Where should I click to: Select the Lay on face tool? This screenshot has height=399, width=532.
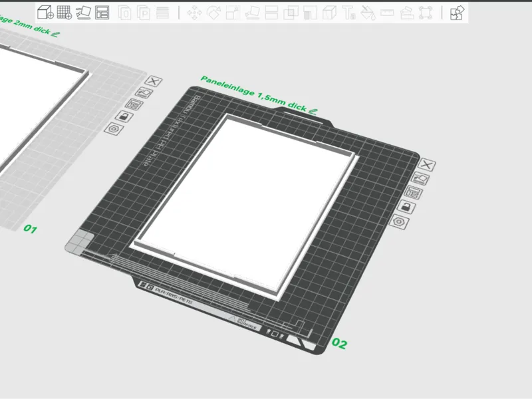(253, 13)
